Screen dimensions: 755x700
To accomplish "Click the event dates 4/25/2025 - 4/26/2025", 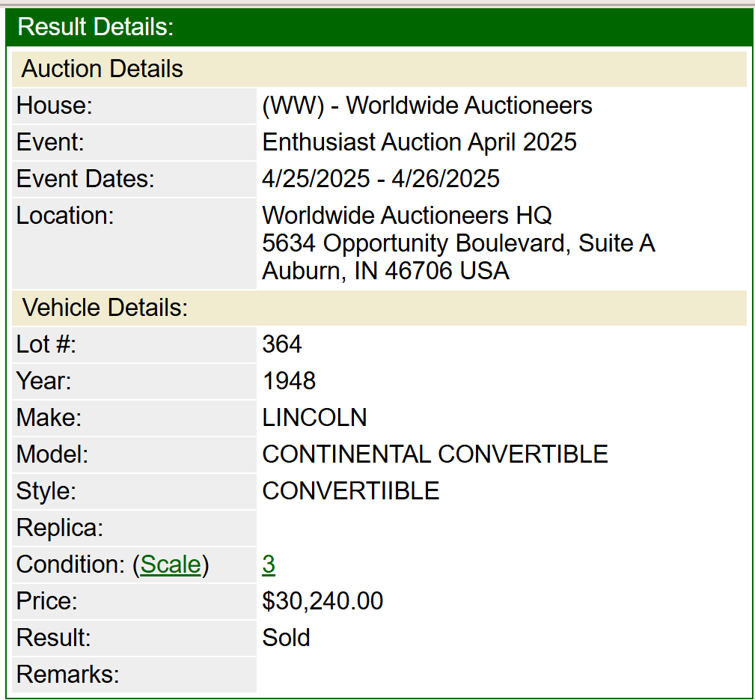I will point(381,179).
